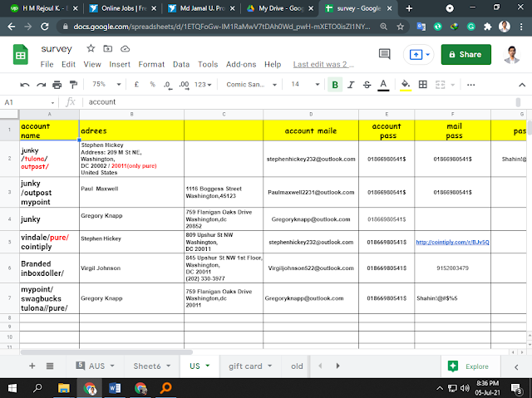532x398 pixels.
Task: Switch to the old sheet tab
Action: [x=297, y=366]
